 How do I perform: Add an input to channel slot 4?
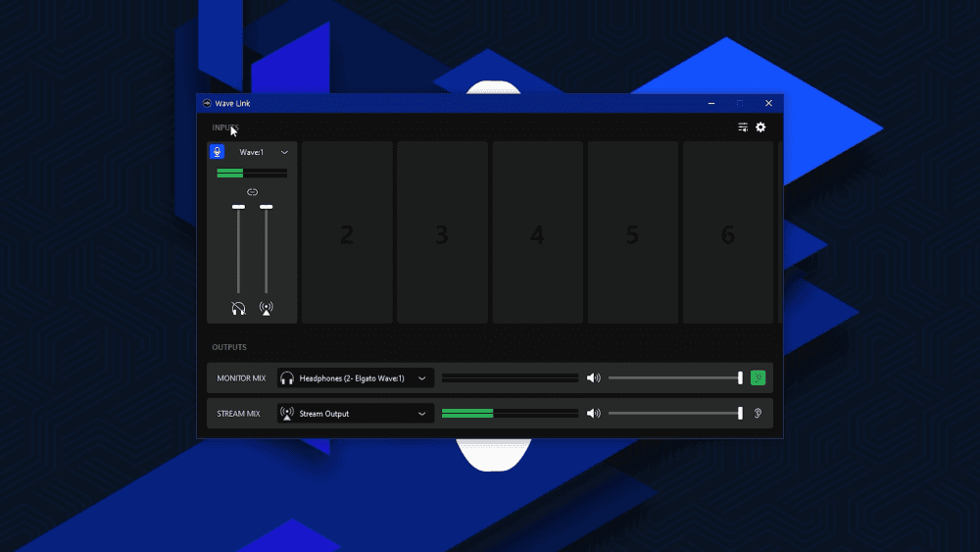click(537, 232)
